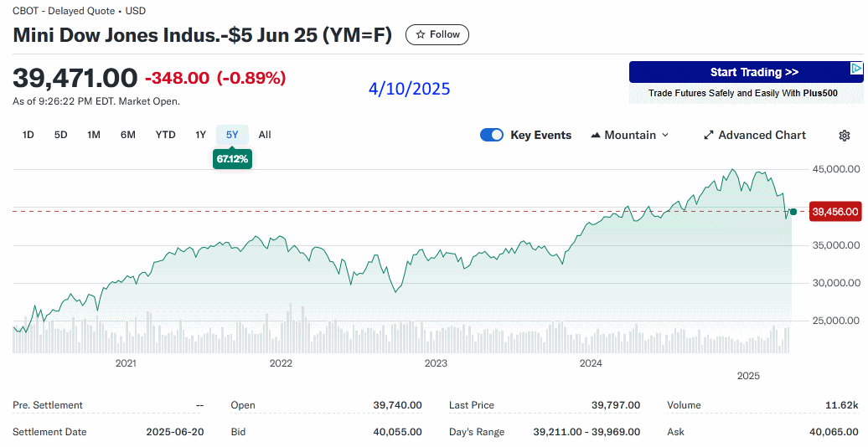868x447 pixels.
Task: Click the 25,000.00 y-axis value
Action: tap(836, 321)
